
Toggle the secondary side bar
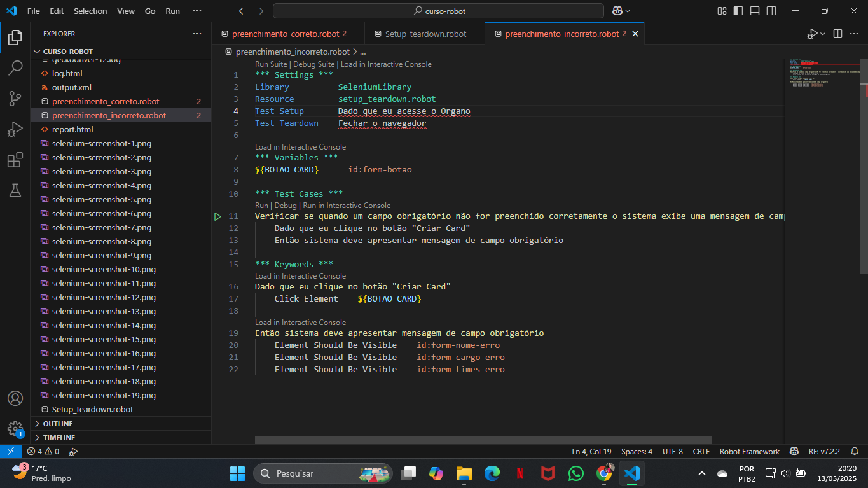click(771, 11)
